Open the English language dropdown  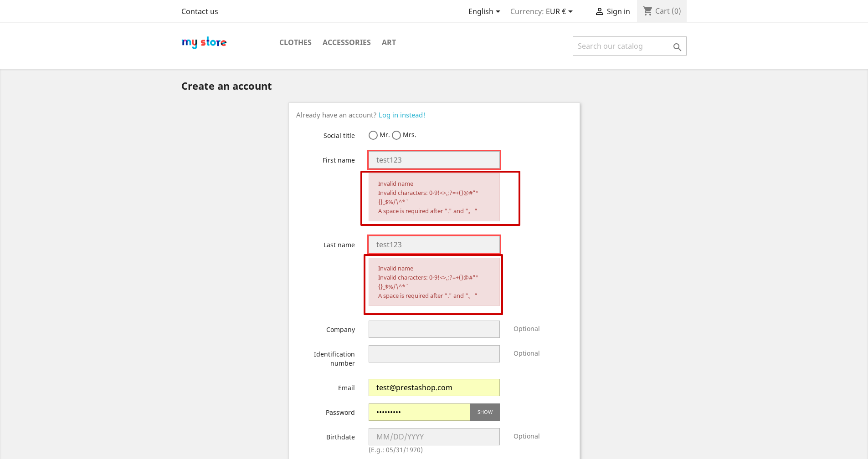pyautogui.click(x=483, y=11)
